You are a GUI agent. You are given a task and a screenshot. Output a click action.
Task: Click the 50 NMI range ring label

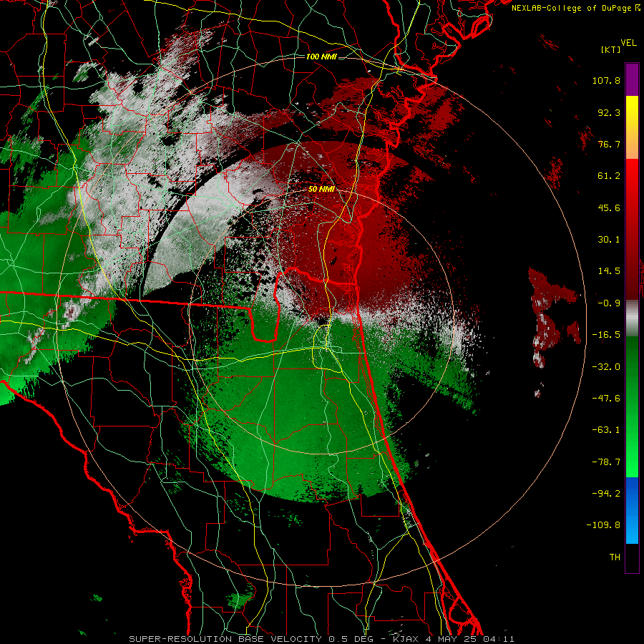321,189
